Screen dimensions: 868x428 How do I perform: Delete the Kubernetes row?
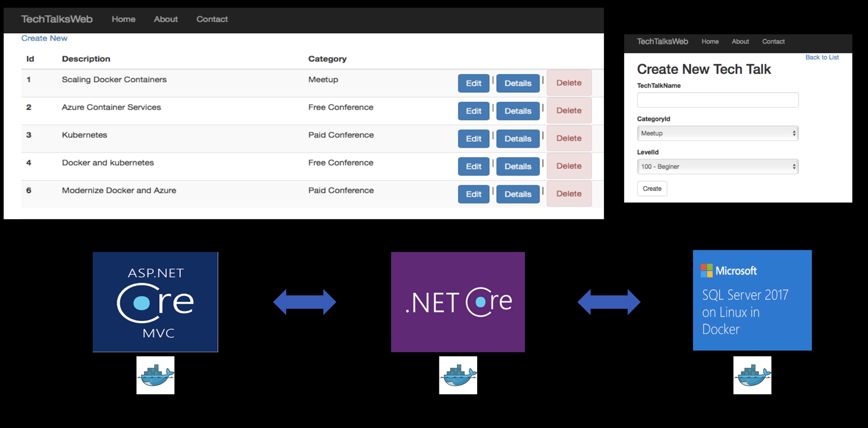coord(569,138)
